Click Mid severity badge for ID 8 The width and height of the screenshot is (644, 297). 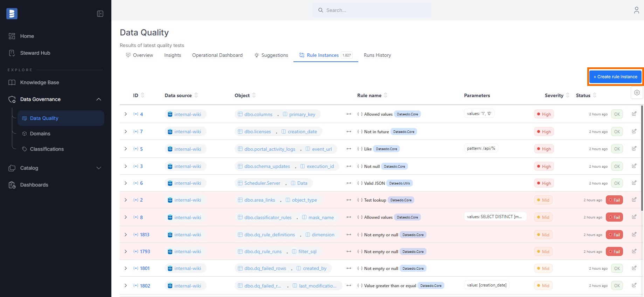(x=543, y=217)
